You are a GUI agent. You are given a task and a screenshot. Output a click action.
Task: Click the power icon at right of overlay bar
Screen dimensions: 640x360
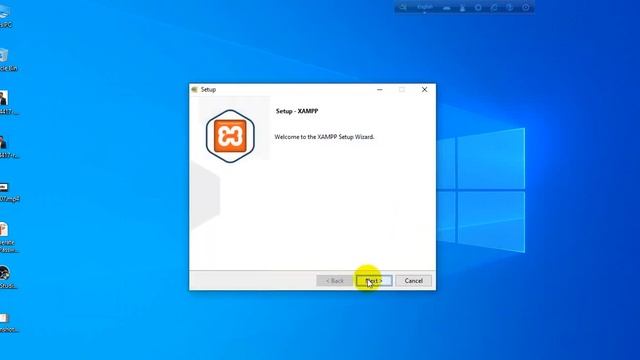[x=526, y=7]
